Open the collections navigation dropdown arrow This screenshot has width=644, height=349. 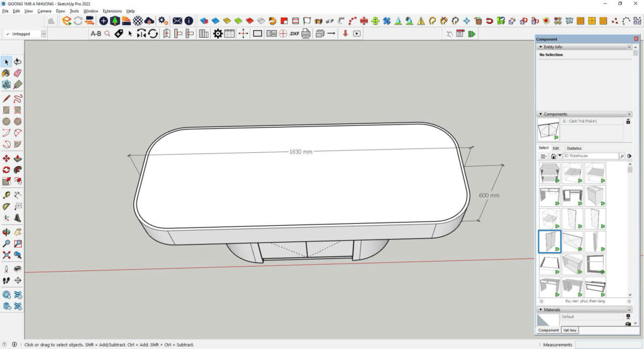point(559,155)
